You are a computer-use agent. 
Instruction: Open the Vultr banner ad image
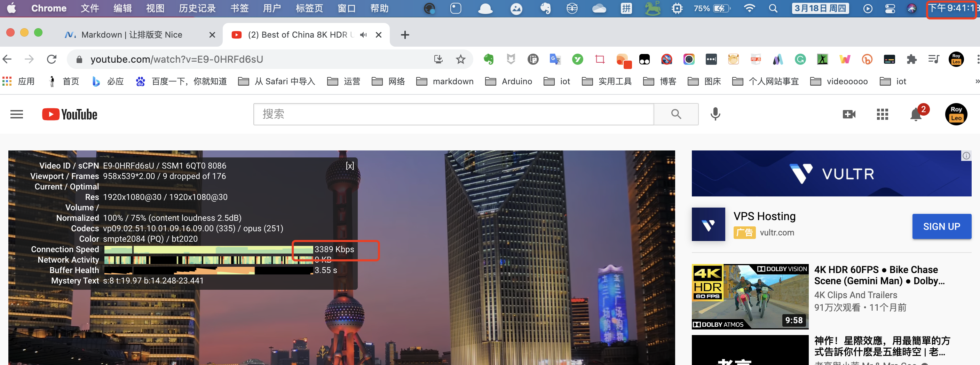tap(831, 173)
